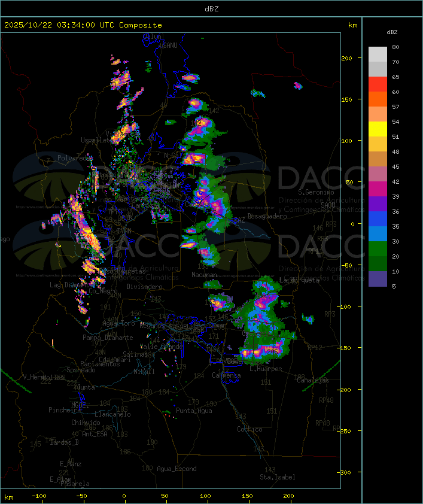Image resolution: width=423 pixels, height=504 pixels.
Task: Click the 'Bardas_B' map label
Action: click(x=65, y=442)
